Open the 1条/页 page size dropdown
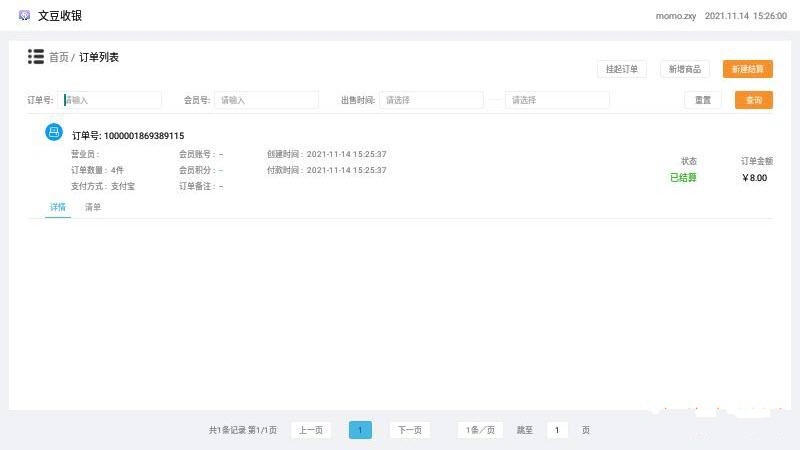The image size is (800, 450). click(480, 430)
